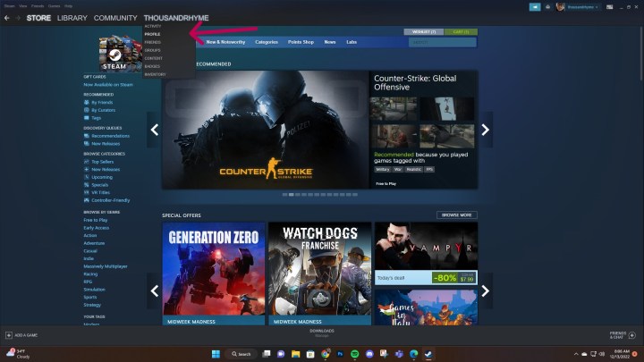Open Discord from taskbar
The image size is (644, 362).
click(369, 354)
